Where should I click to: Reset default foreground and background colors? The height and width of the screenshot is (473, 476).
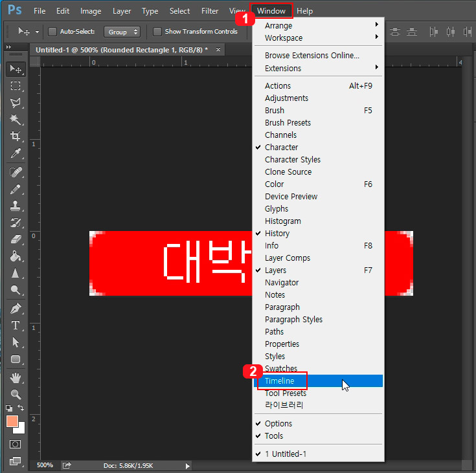[9, 408]
